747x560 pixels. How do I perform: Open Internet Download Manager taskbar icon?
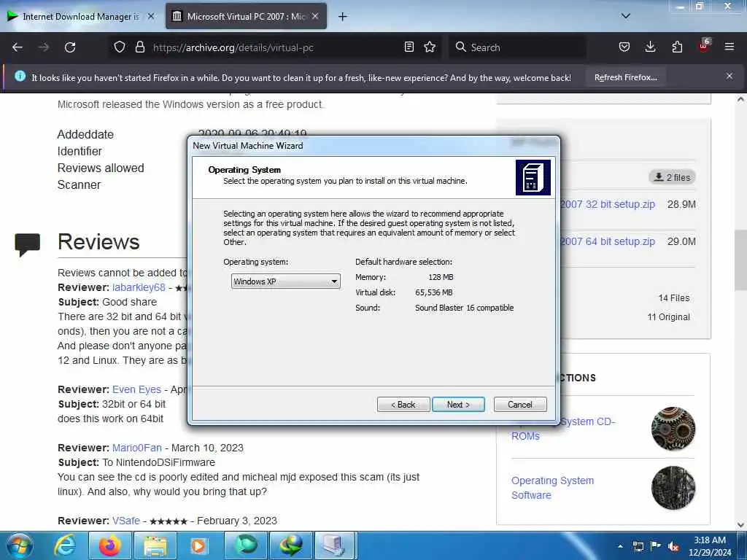(290, 545)
